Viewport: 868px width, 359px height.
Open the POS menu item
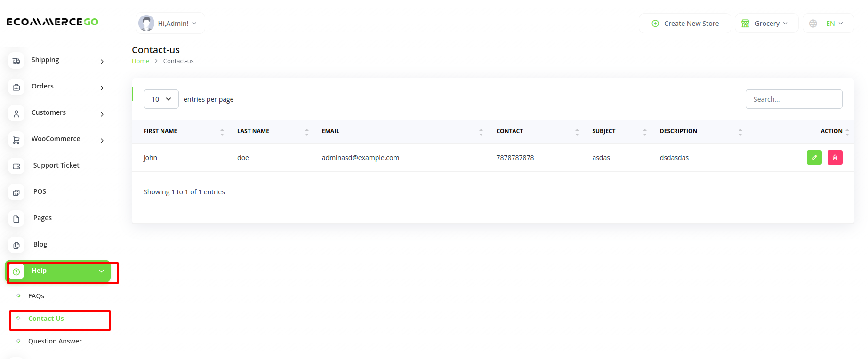[40, 191]
